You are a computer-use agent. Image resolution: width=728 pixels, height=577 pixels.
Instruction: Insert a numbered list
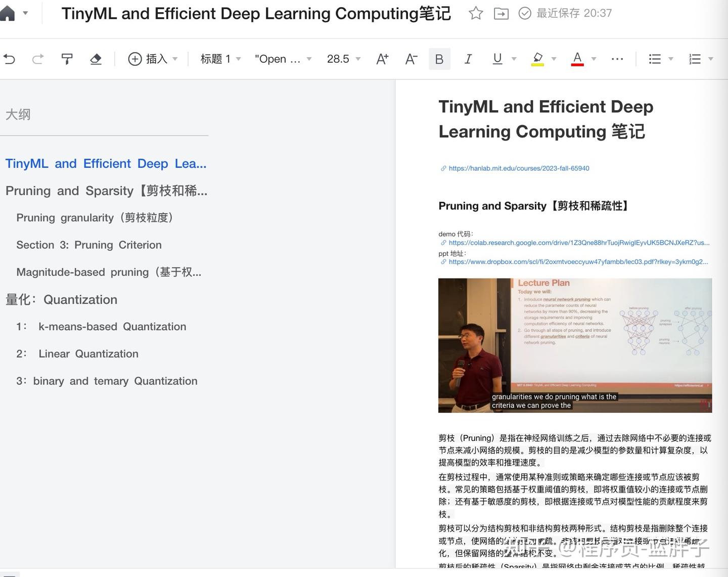tap(695, 59)
